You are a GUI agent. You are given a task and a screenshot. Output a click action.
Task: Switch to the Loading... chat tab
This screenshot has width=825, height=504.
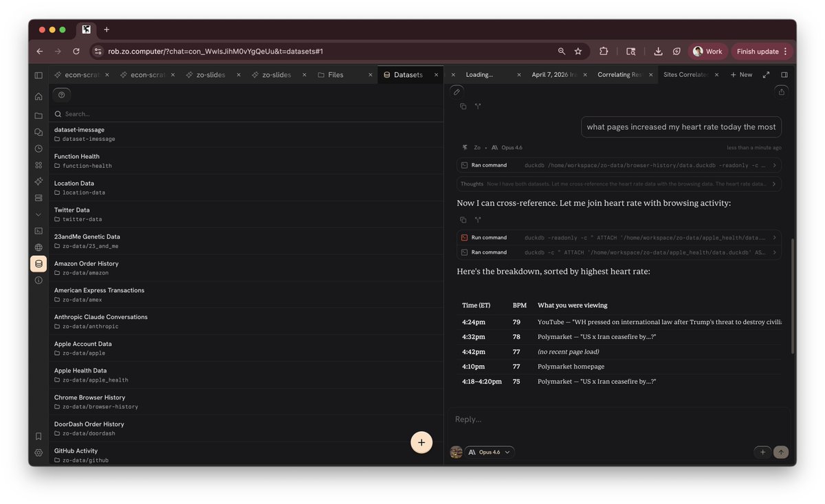479,75
